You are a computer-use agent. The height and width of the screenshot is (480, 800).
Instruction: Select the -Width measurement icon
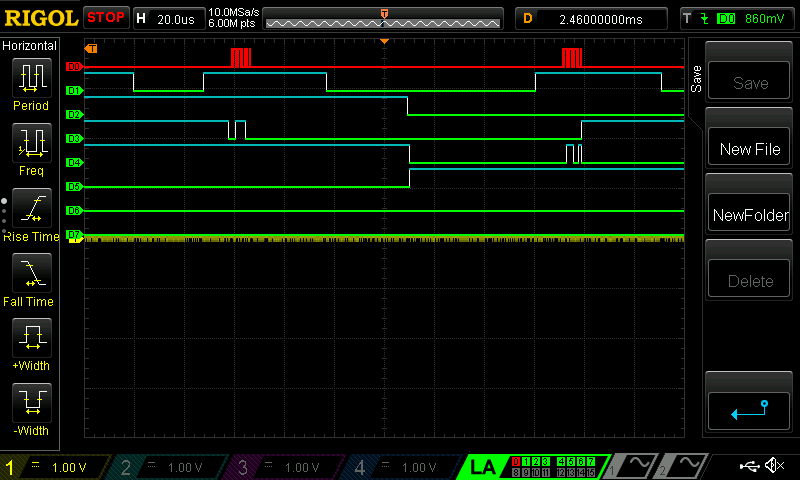point(32,402)
